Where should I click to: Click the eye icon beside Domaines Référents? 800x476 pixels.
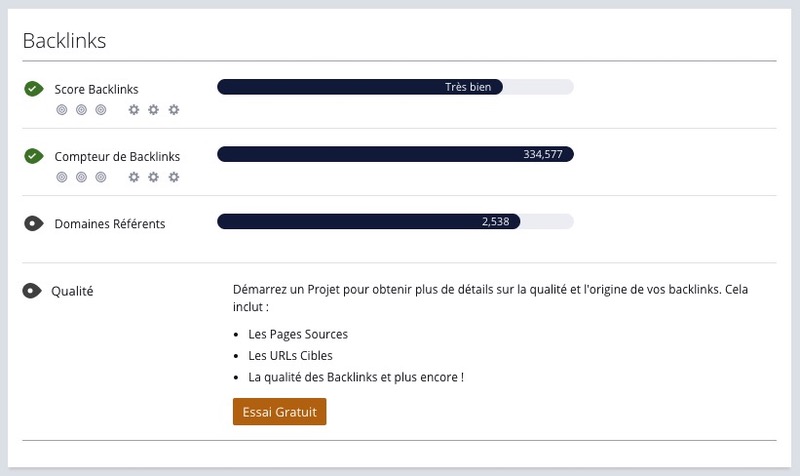(34, 223)
